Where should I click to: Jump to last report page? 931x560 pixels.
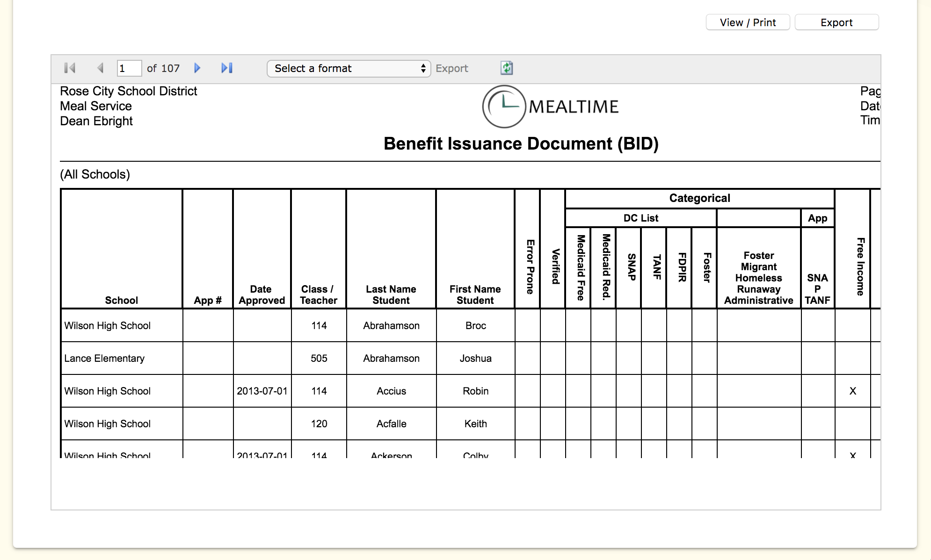[x=227, y=68]
